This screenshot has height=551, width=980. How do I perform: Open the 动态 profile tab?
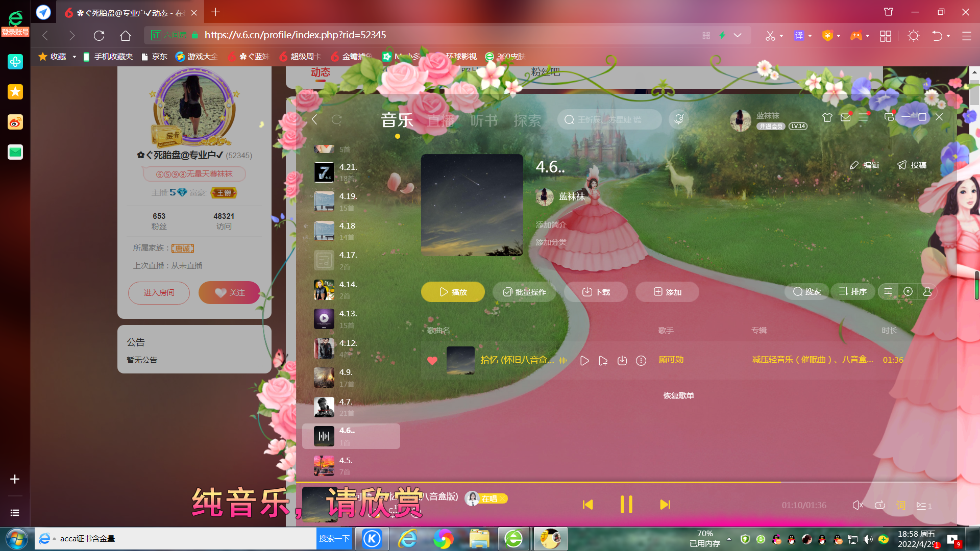point(321,72)
